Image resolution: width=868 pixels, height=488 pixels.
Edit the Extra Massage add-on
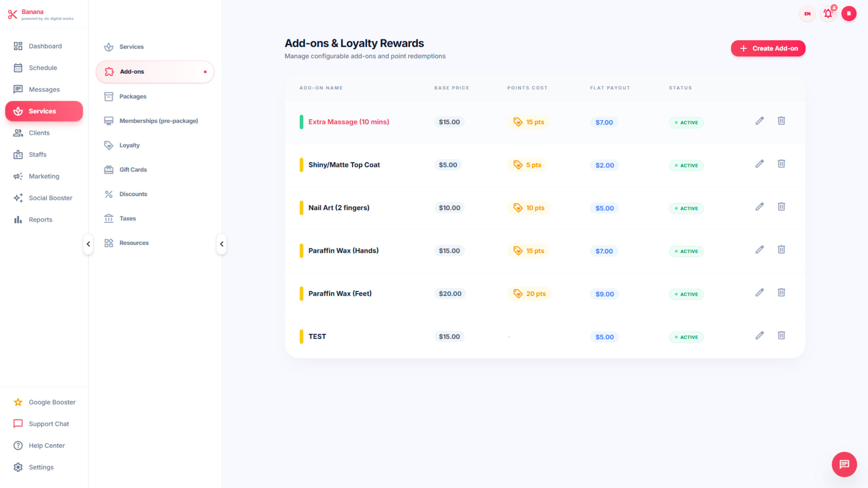(759, 121)
